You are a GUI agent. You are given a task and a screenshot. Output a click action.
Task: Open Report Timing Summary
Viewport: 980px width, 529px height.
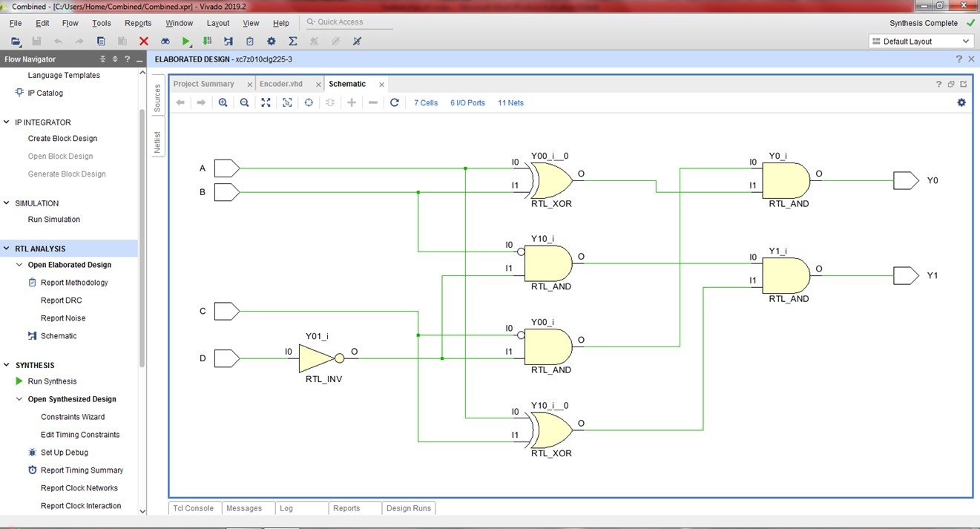click(x=82, y=470)
